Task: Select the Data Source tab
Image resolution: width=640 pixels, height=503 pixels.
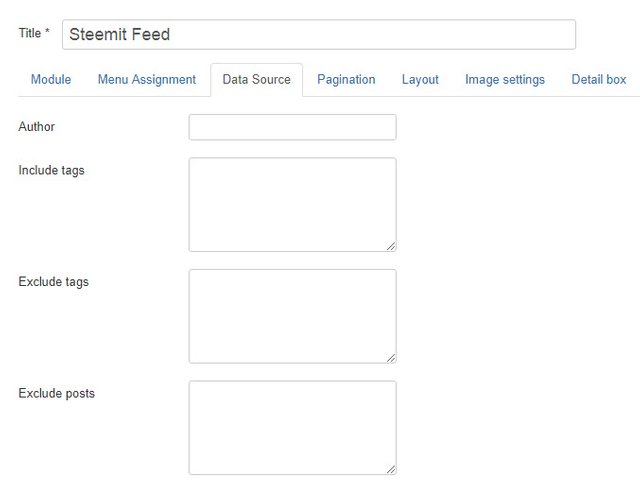Action: coord(257,79)
